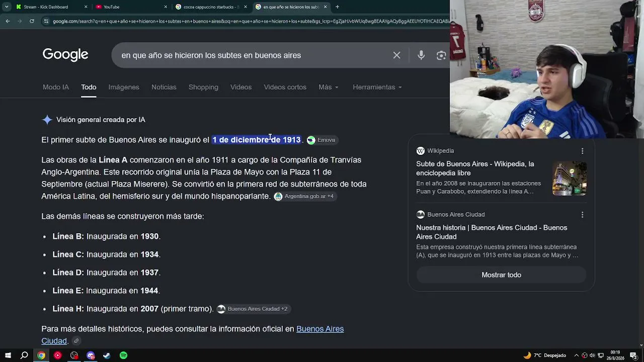Open the Videos cortos results tab
Screen dimensions: 644x362
(285, 87)
